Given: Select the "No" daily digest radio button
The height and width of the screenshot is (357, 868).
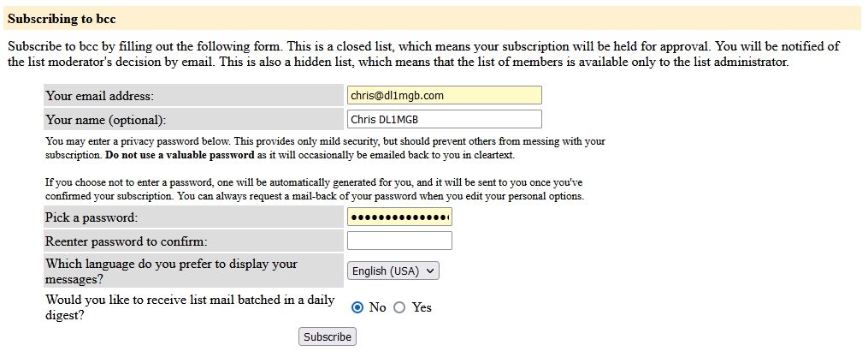Looking at the screenshot, I should pyautogui.click(x=357, y=307).
